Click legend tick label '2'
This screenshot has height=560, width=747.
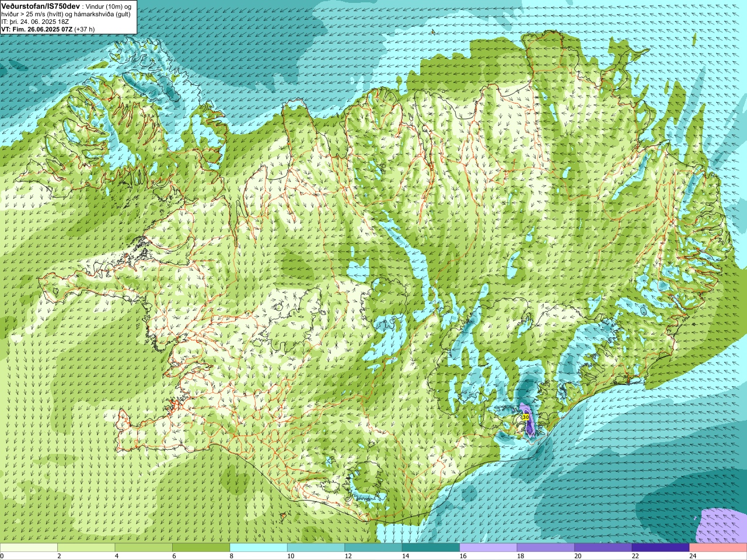(x=59, y=556)
